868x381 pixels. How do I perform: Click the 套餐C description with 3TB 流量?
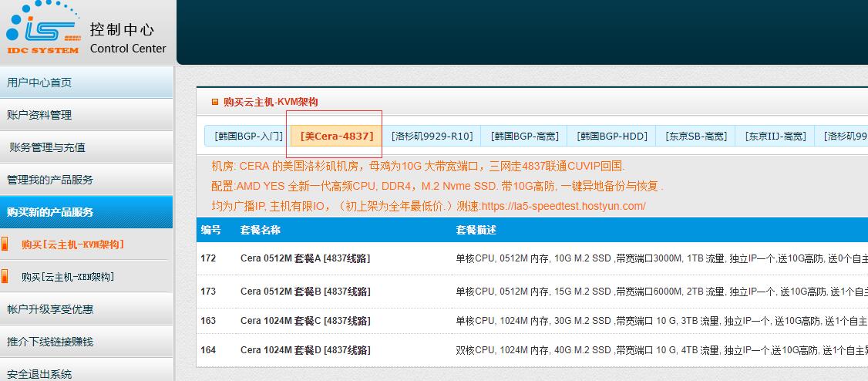click(661, 321)
